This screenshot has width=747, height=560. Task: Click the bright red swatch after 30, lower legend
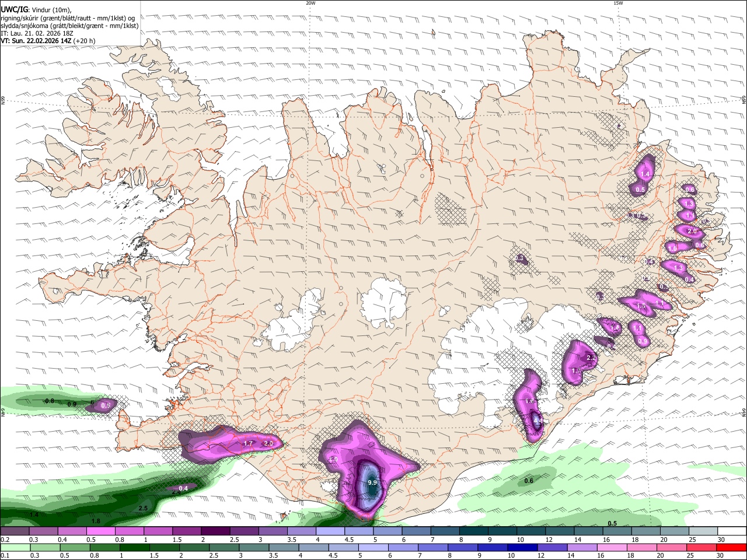(731, 547)
